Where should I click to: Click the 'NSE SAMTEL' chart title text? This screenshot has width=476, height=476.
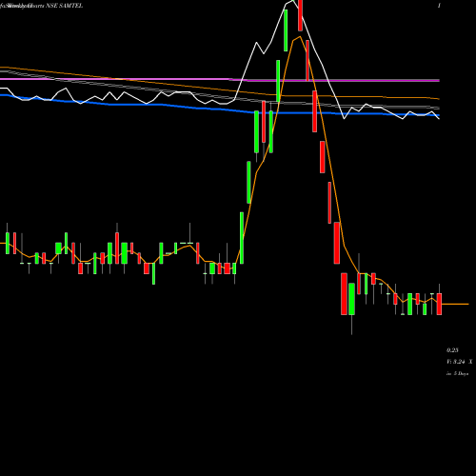(x=65, y=6)
